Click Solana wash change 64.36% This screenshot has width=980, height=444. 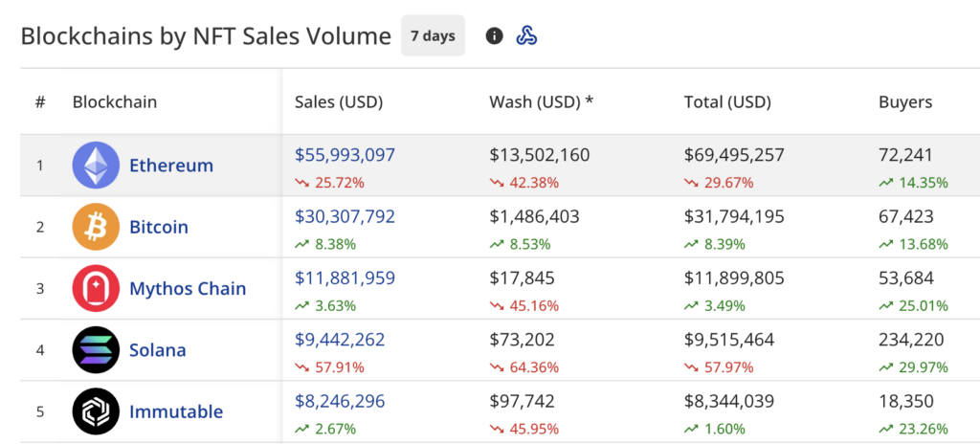[524, 367]
